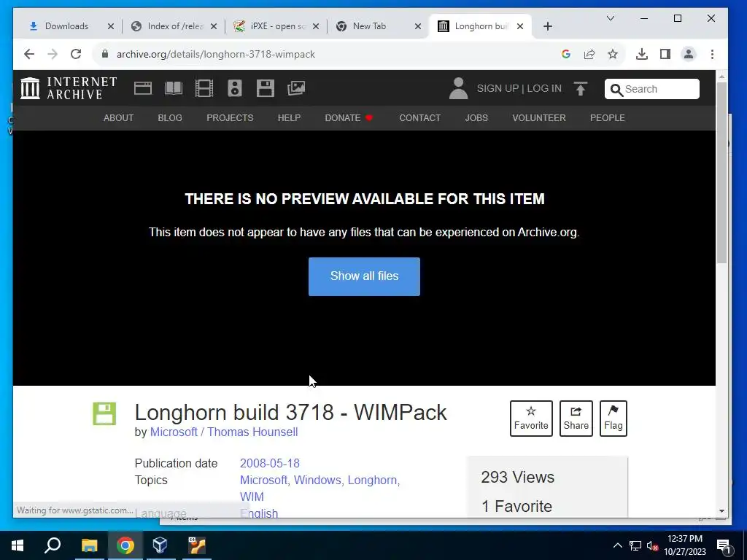The height and width of the screenshot is (560, 747).
Task: Click the scrollbar down arrow
Action: [x=721, y=511]
